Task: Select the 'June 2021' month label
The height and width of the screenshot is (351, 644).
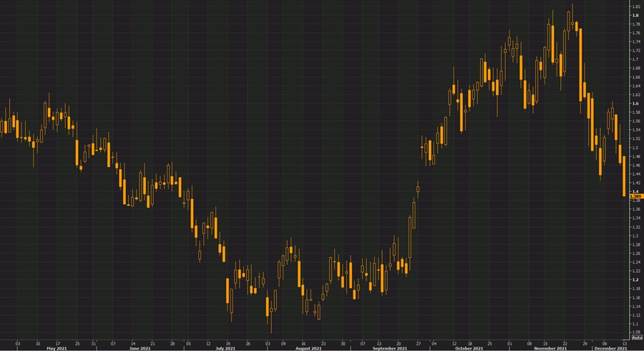Action: (140, 349)
